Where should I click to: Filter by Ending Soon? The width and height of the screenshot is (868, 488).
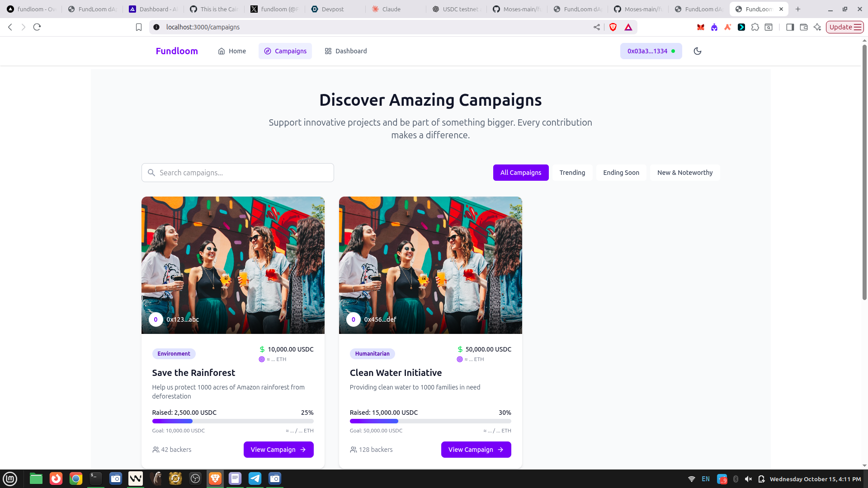(621, 173)
